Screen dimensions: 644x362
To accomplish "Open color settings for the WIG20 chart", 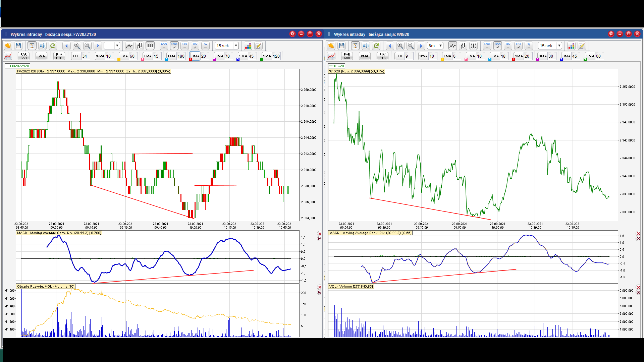I will tap(571, 46).
